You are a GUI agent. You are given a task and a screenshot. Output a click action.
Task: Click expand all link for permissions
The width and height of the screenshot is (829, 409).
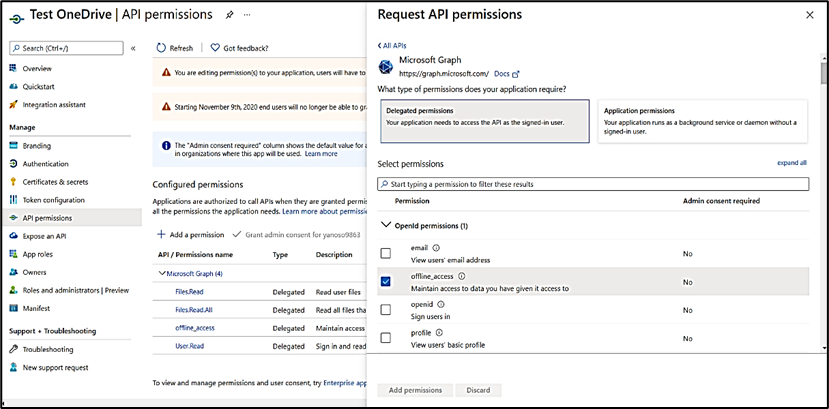click(x=791, y=162)
